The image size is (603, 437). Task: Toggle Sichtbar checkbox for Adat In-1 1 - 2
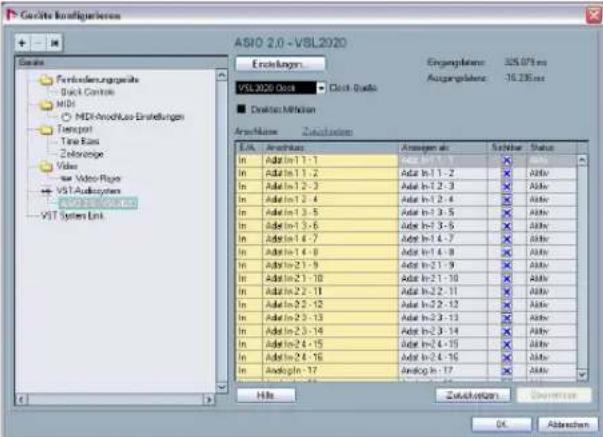(x=507, y=173)
